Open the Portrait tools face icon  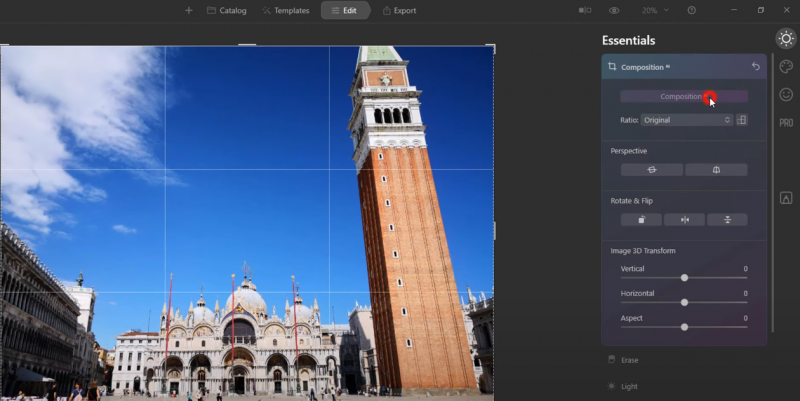[x=786, y=94]
